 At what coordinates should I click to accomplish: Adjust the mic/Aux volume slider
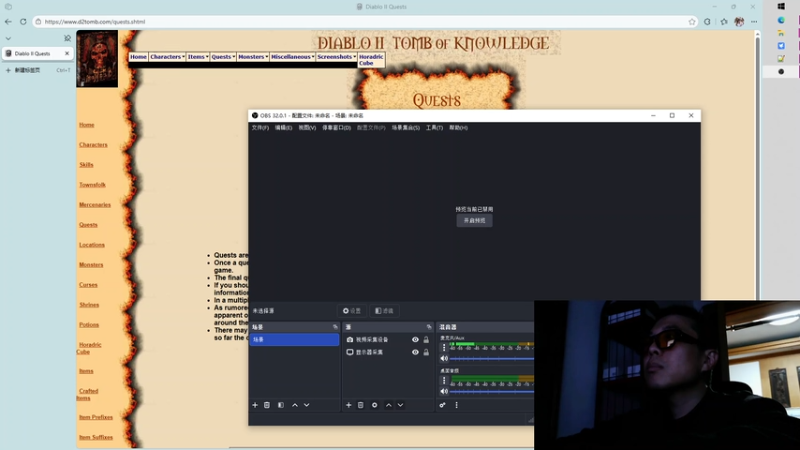click(x=492, y=359)
